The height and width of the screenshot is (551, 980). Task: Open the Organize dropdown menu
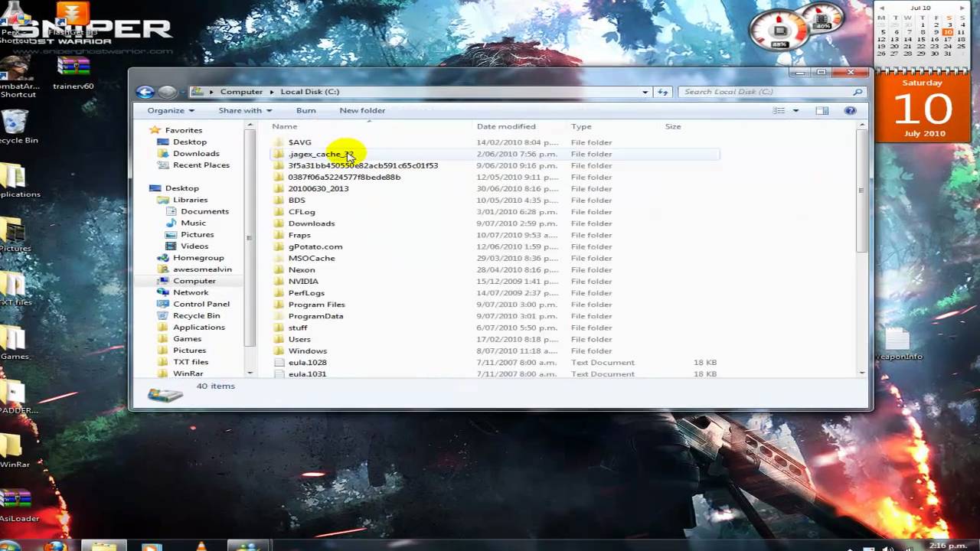click(171, 110)
